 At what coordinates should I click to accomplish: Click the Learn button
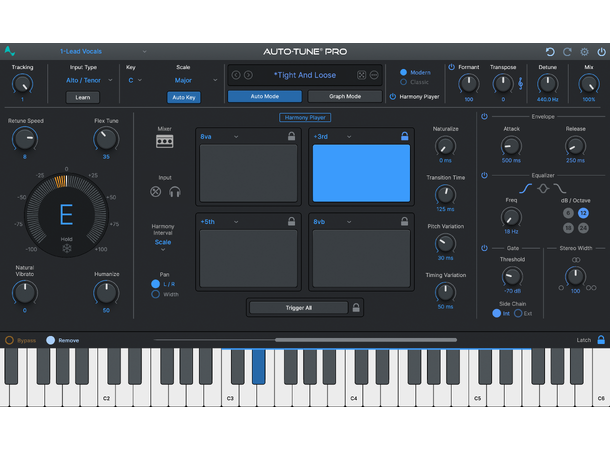[x=82, y=97]
